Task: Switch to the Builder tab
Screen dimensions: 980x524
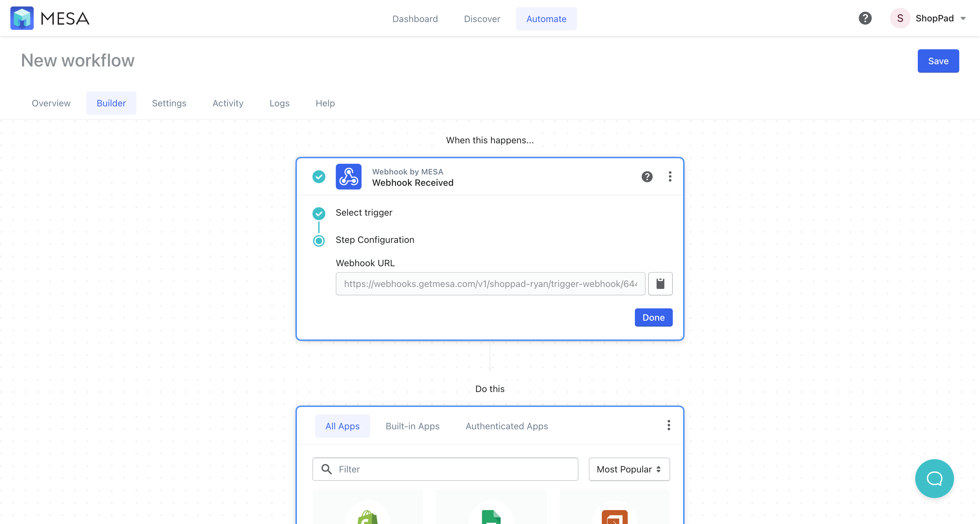Action: click(x=111, y=103)
